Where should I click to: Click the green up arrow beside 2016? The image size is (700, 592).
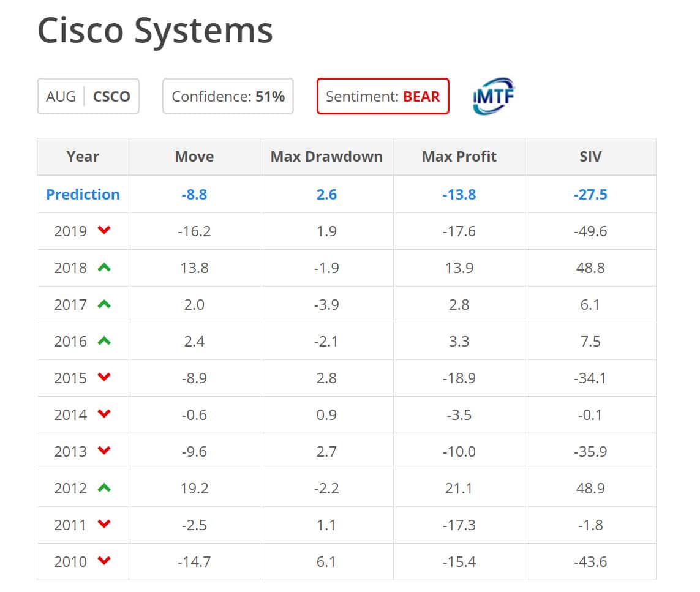(104, 341)
